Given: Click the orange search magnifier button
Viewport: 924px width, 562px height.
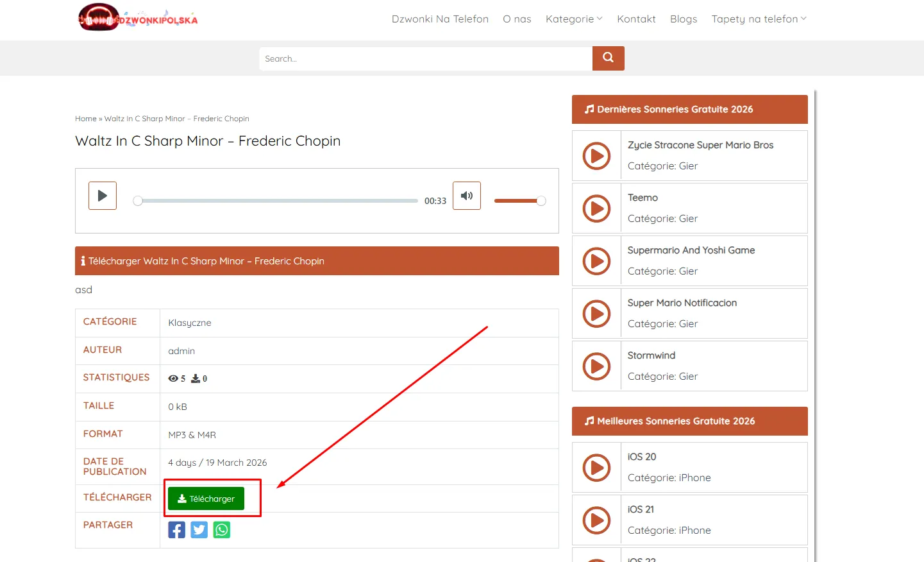Looking at the screenshot, I should (x=608, y=58).
